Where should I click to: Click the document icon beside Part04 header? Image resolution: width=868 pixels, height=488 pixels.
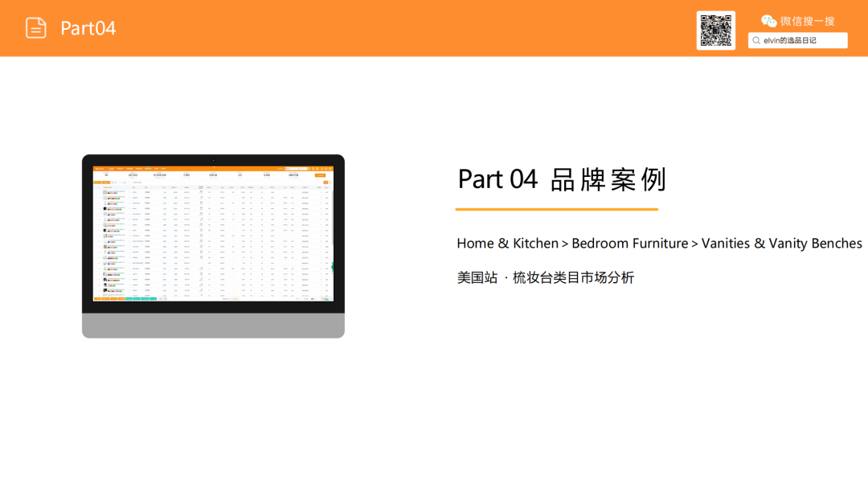pos(36,27)
